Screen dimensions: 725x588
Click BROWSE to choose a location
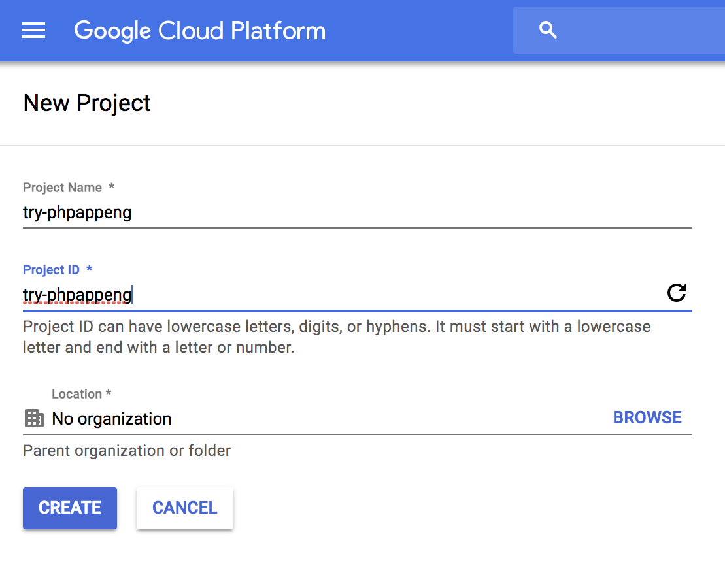(647, 417)
